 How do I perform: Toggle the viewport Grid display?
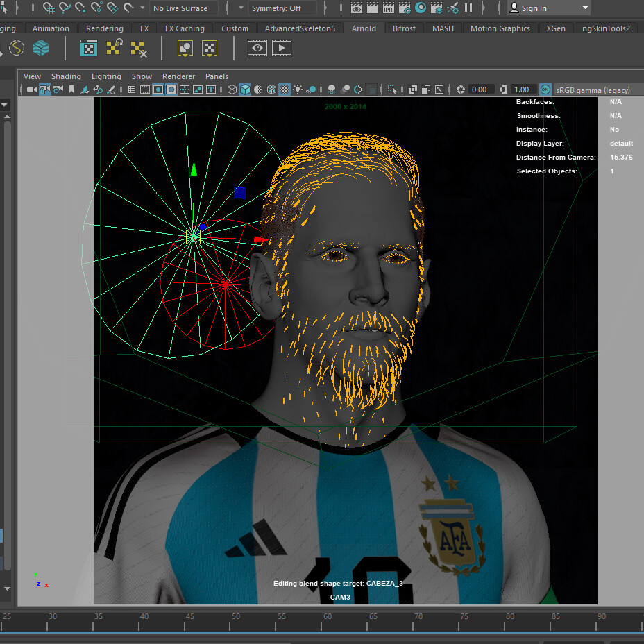coord(131,90)
